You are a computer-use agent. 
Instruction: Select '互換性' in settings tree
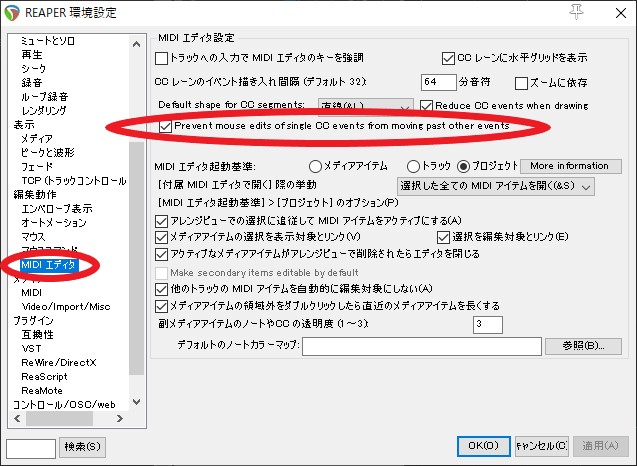[37, 335]
